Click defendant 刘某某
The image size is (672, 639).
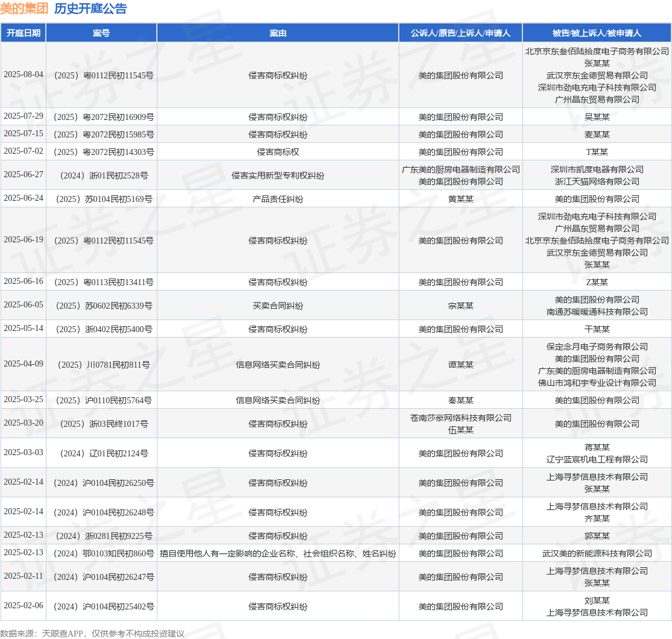597,601
